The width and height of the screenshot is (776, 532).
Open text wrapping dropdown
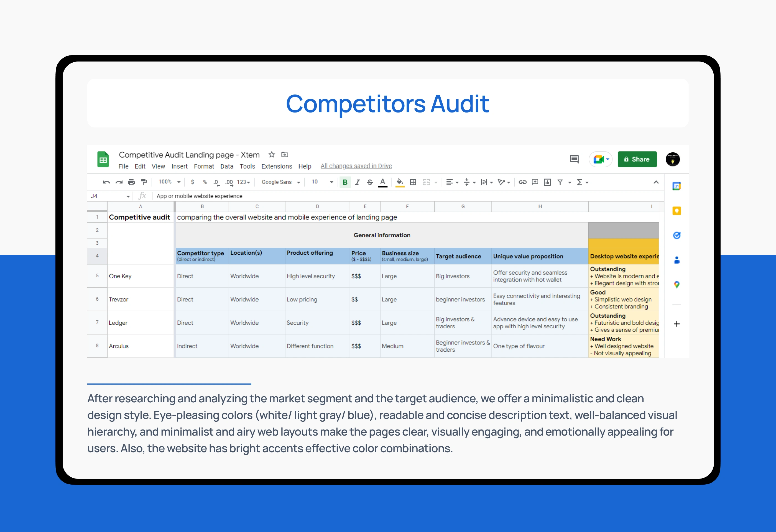tap(486, 182)
